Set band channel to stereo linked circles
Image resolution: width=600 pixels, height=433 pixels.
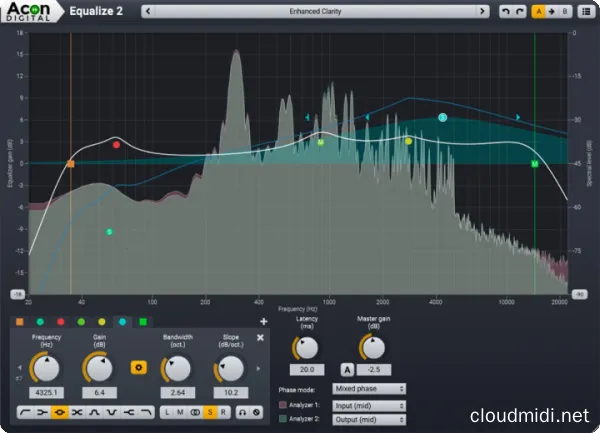195,412
